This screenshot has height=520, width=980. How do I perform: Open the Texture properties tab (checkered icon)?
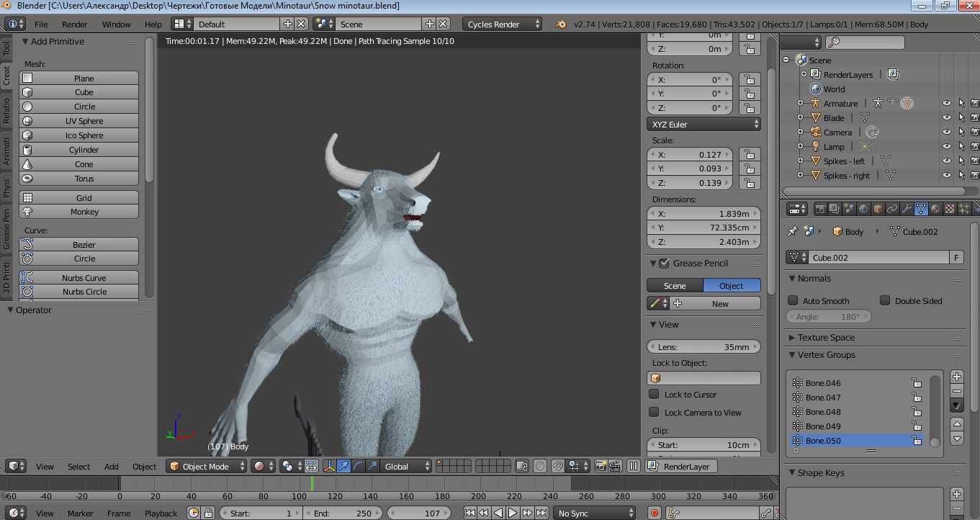948,208
